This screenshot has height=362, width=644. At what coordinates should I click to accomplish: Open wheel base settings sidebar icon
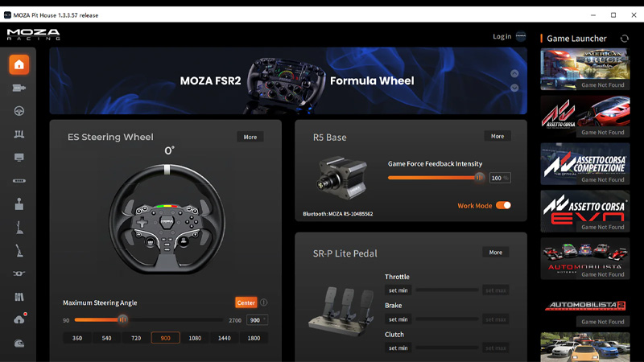(19, 88)
